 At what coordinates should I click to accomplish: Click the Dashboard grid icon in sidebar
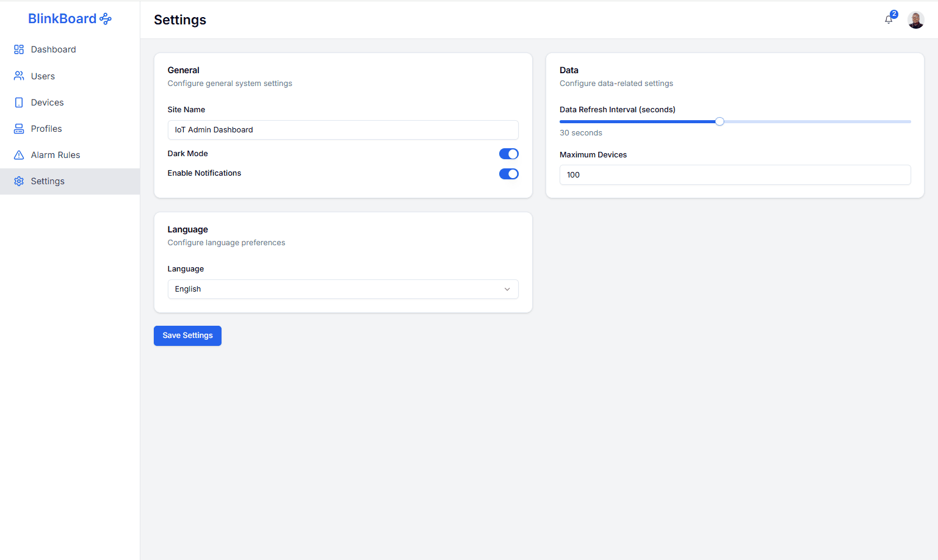(19, 49)
